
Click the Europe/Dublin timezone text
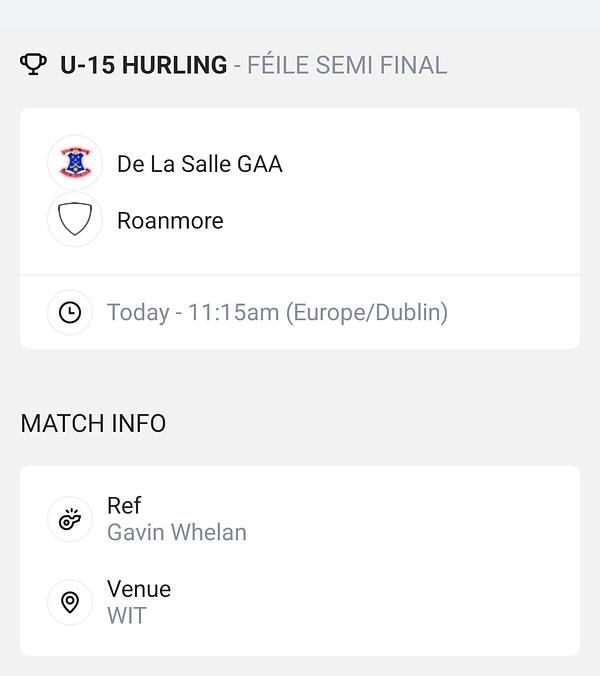(367, 312)
